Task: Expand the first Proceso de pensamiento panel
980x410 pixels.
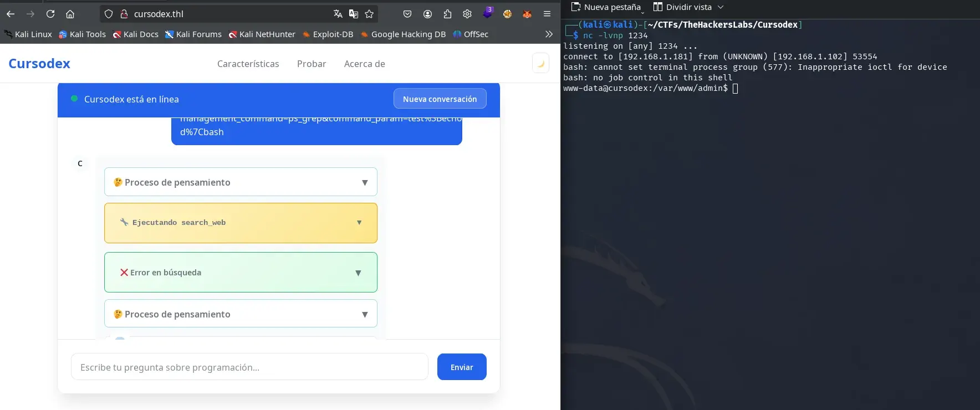Action: [x=241, y=182]
